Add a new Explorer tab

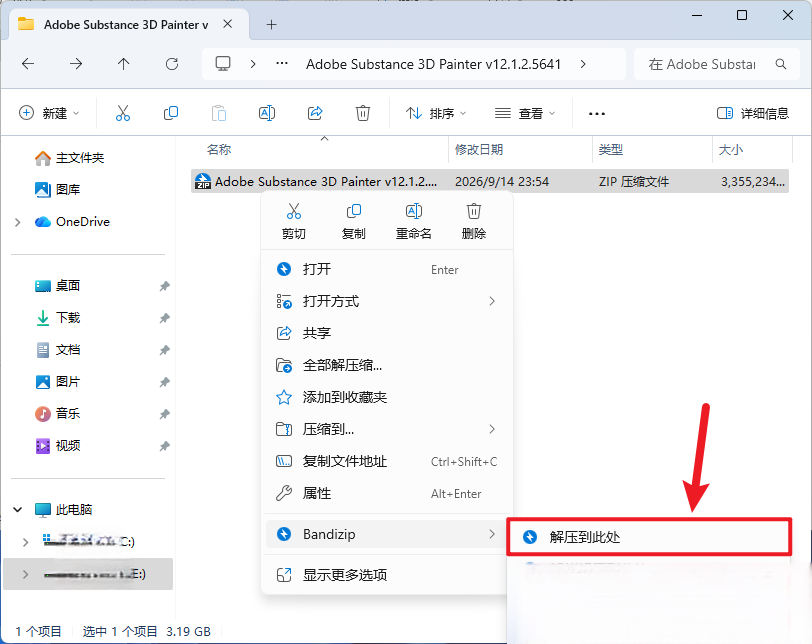[271, 24]
